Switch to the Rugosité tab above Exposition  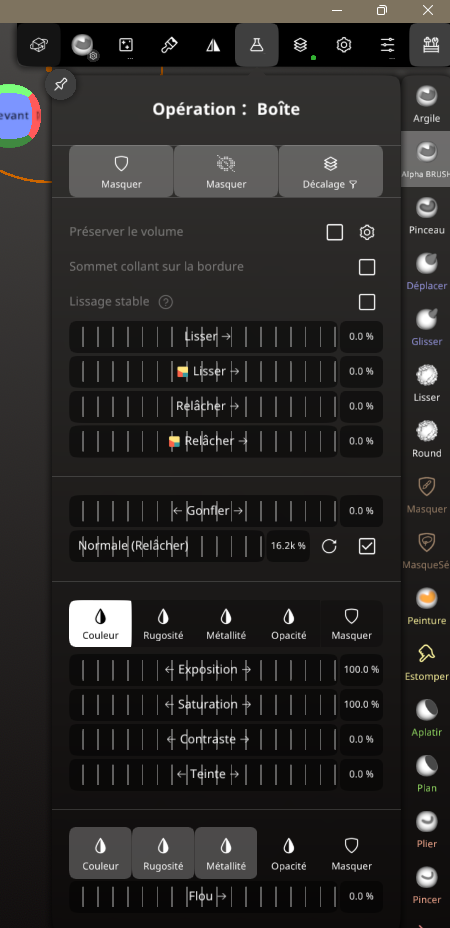(x=163, y=623)
